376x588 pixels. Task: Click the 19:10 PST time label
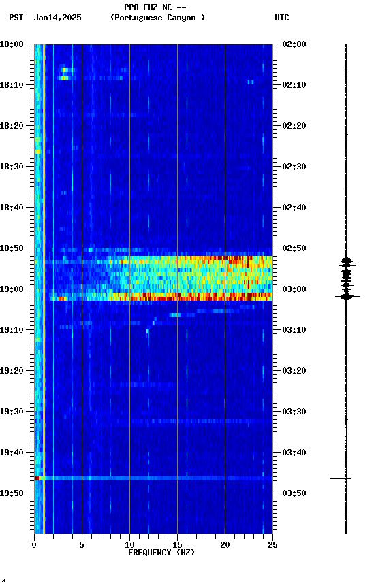12,330
